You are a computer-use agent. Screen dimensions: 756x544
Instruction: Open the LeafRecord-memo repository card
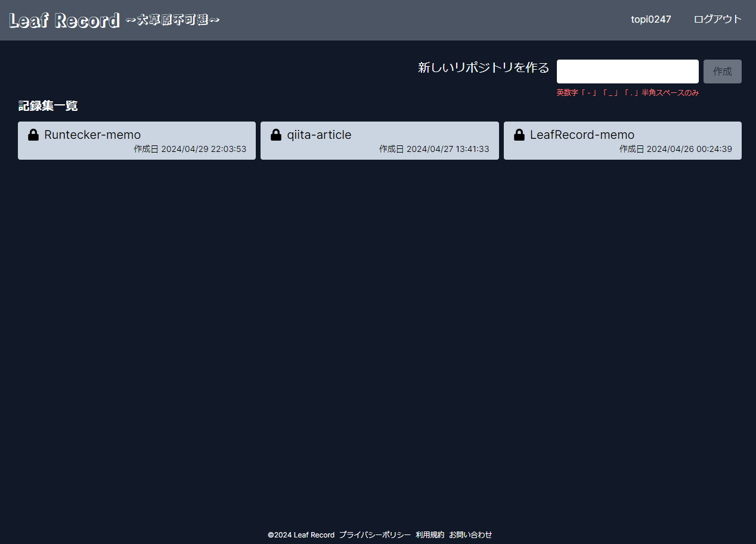tap(622, 141)
